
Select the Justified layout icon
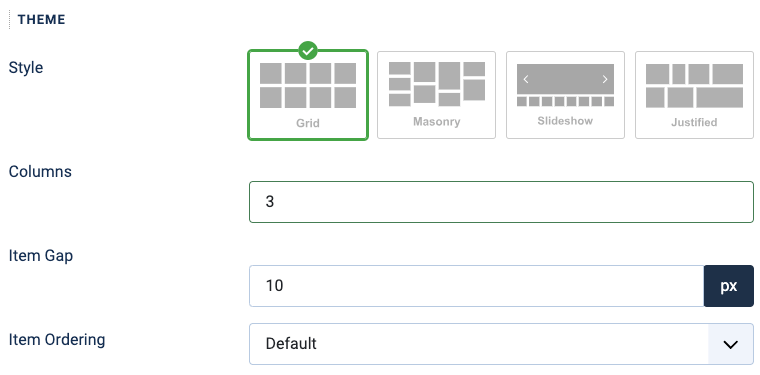(x=694, y=95)
